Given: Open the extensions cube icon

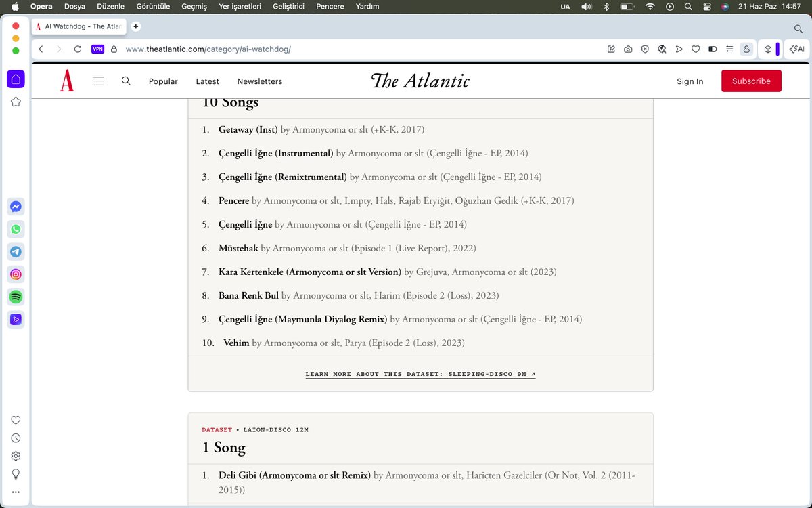Looking at the screenshot, I should [768, 49].
